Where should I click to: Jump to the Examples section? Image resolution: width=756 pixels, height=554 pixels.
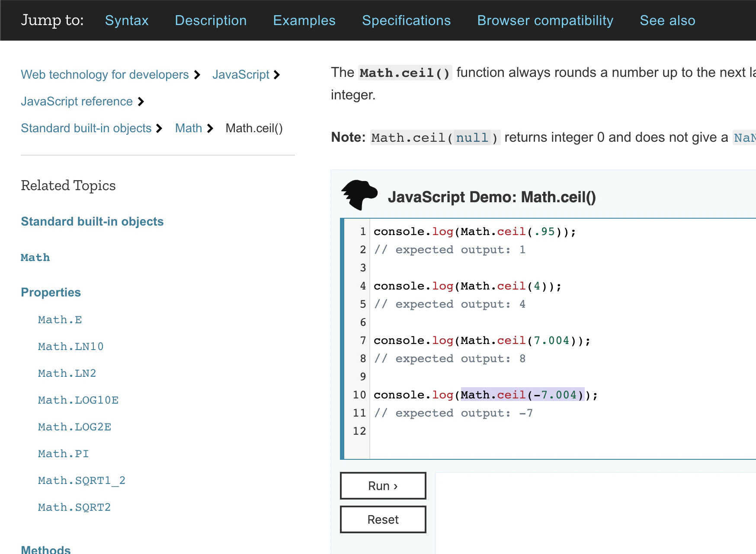coord(304,20)
